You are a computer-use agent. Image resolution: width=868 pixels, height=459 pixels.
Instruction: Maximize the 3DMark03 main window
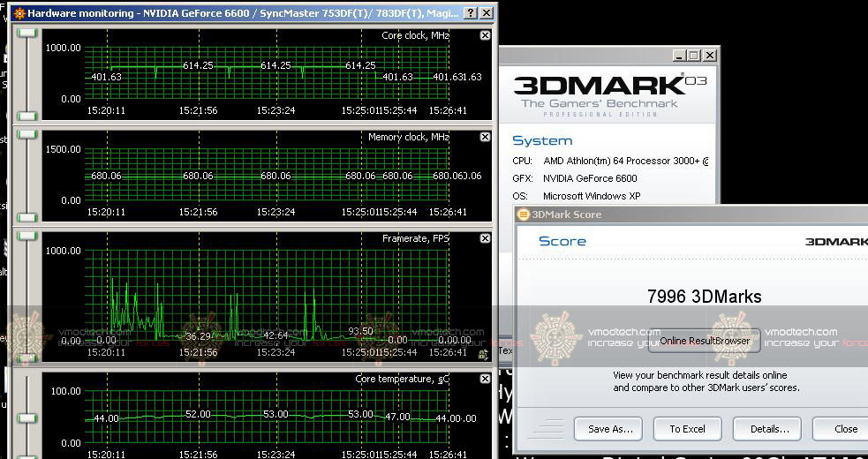[x=694, y=56]
